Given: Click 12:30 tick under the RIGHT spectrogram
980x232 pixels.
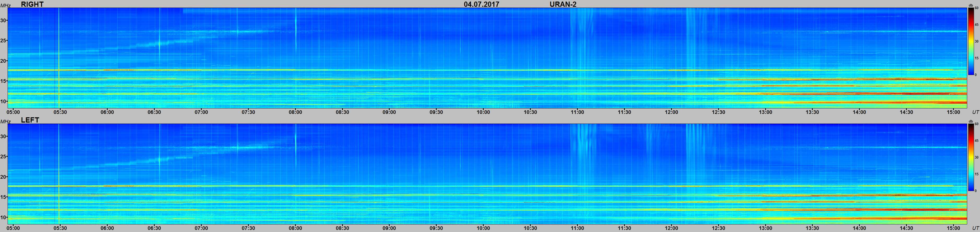Looking at the screenshot, I should click(x=718, y=112).
